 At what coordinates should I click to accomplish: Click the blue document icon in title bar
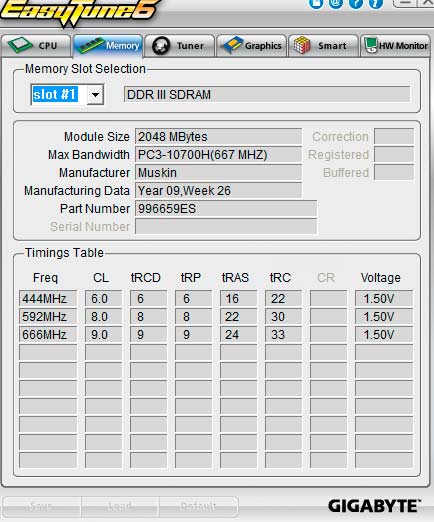tap(316, 3)
